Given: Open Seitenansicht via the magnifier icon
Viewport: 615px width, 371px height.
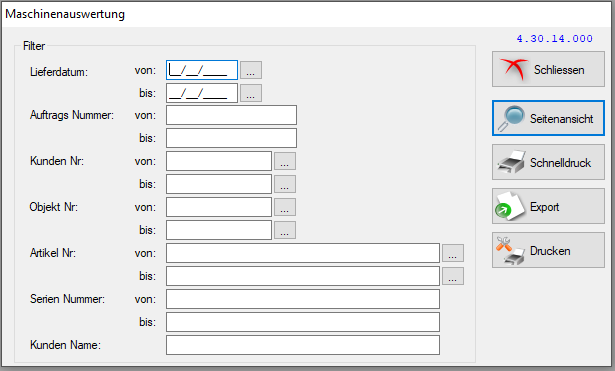Looking at the screenshot, I should click(511, 118).
